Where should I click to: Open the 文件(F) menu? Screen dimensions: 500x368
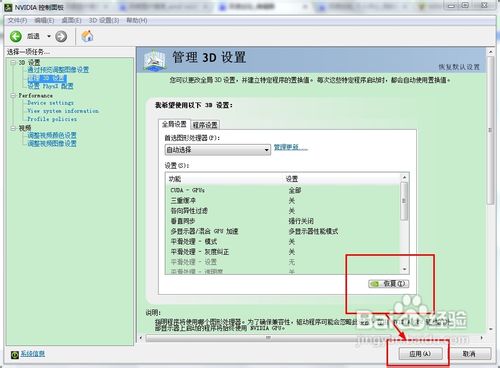click(x=17, y=21)
